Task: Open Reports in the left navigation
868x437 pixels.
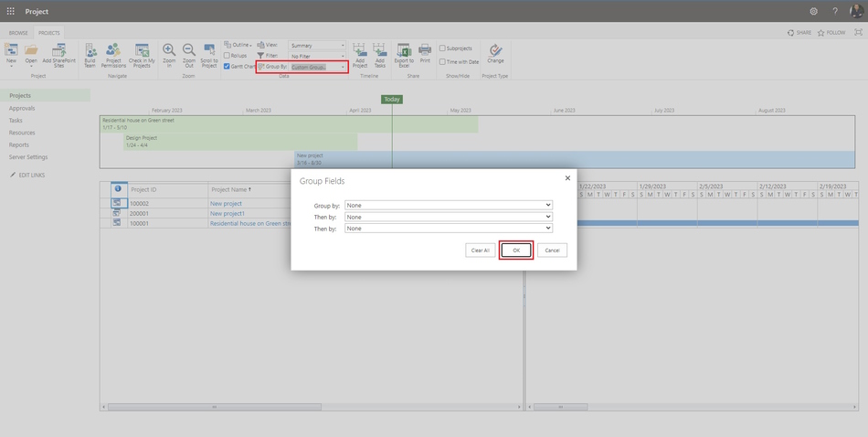Action: point(19,144)
